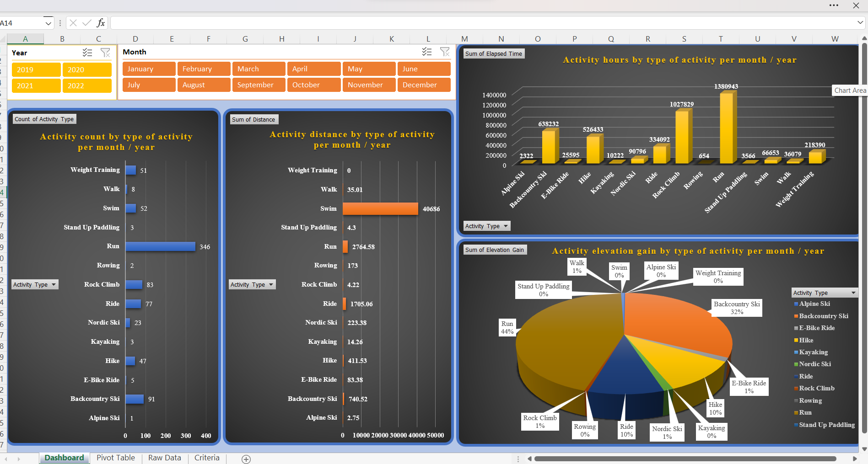Enable multi-select in the Month slicer
The height and width of the screenshot is (464, 868).
[427, 52]
